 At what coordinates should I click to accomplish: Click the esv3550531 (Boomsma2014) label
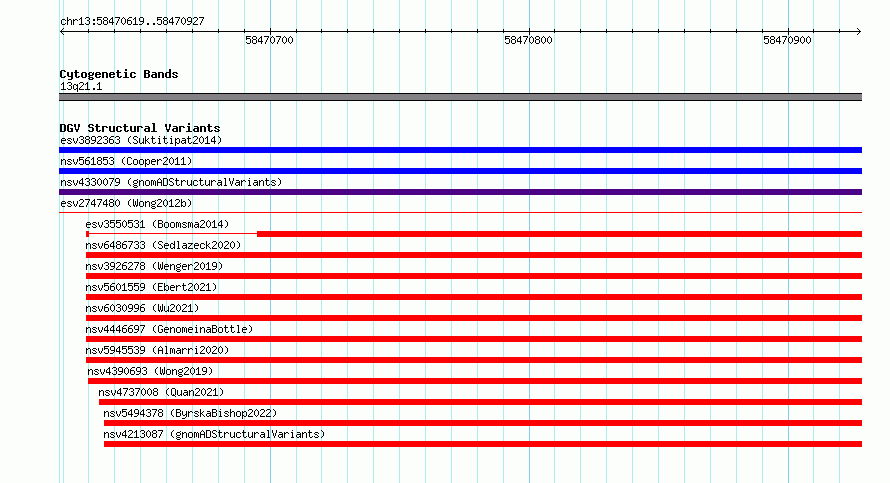(x=157, y=224)
